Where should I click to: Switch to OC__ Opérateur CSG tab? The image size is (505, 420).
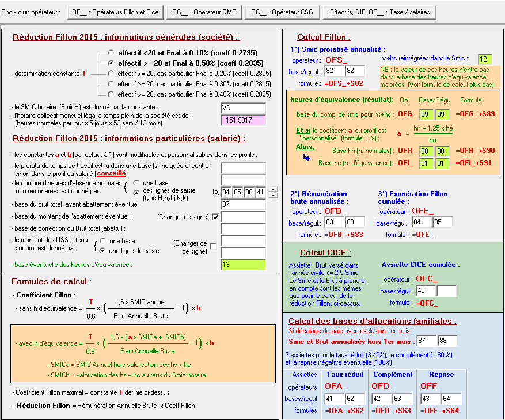(x=282, y=12)
